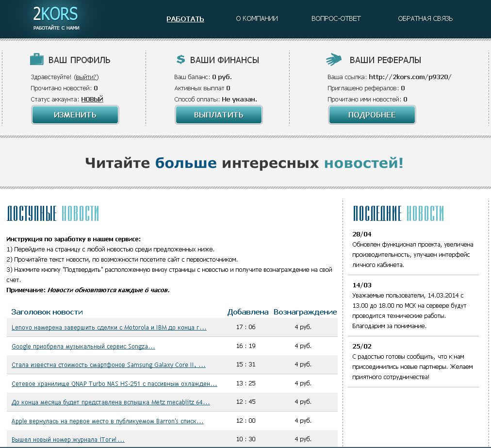This screenshot has height=448, width=491.
Task: Open the iТоги magazine issue news link
Action: pyautogui.click(x=68, y=440)
